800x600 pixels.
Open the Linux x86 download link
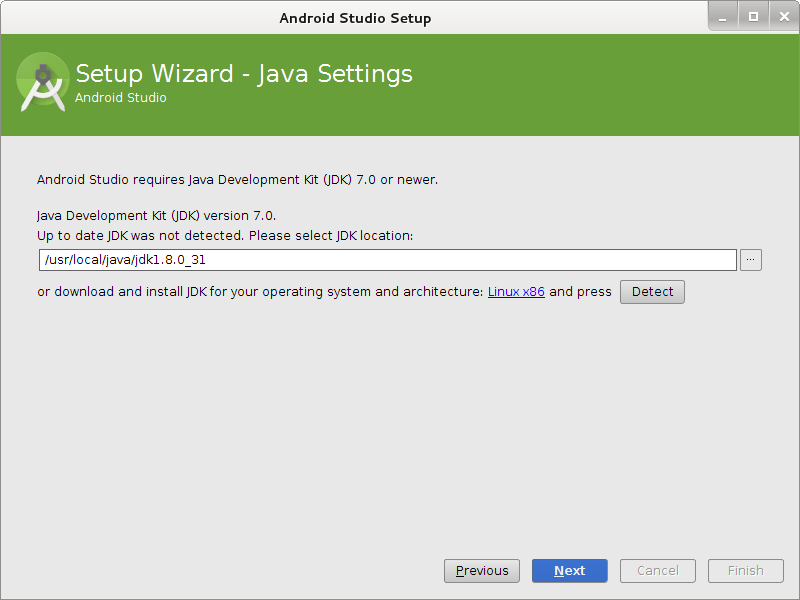point(516,291)
